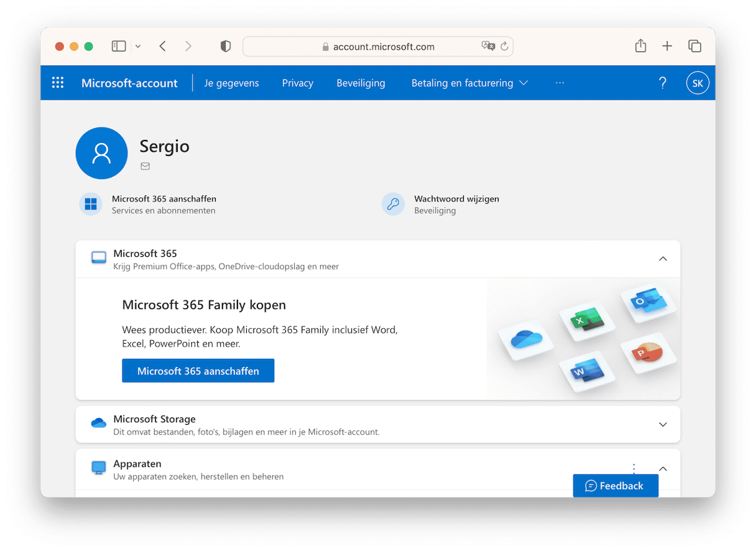This screenshot has height=551, width=756.
Task: Collapse the Apparaten section
Action: coord(663,469)
